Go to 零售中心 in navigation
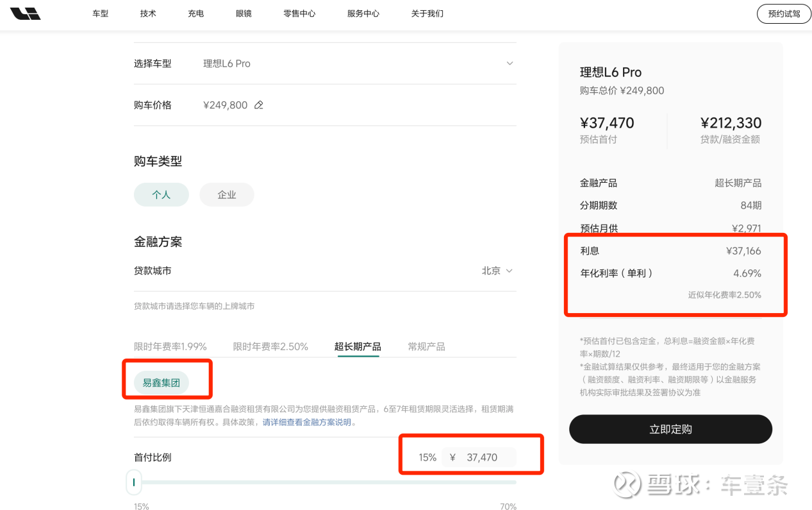 [x=299, y=13]
